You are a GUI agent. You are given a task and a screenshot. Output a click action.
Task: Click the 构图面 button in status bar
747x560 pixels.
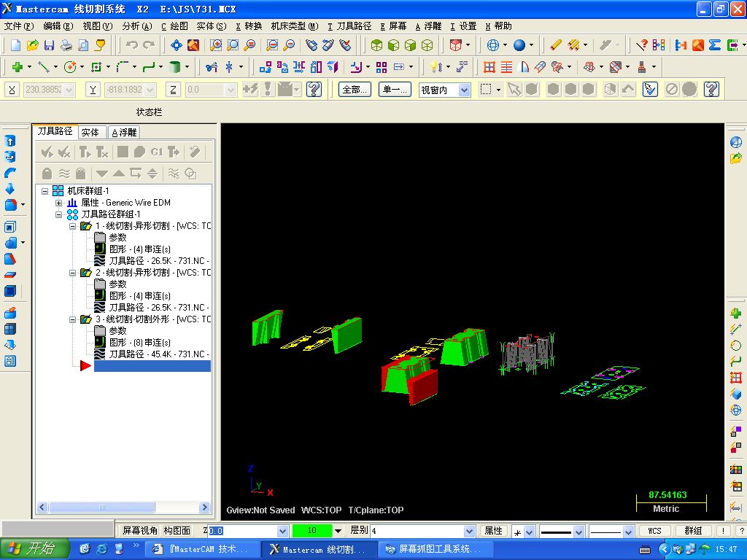(x=177, y=531)
